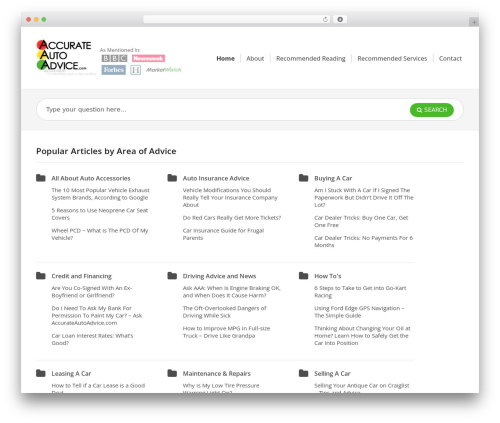Open the Contact page
The height and width of the screenshot is (423, 500).
pos(450,58)
